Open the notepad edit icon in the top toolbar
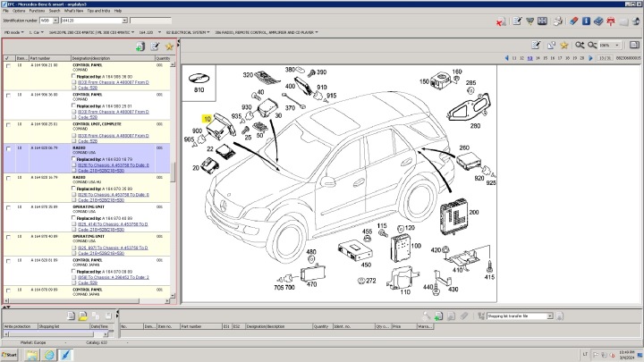 pyautogui.click(x=517, y=21)
